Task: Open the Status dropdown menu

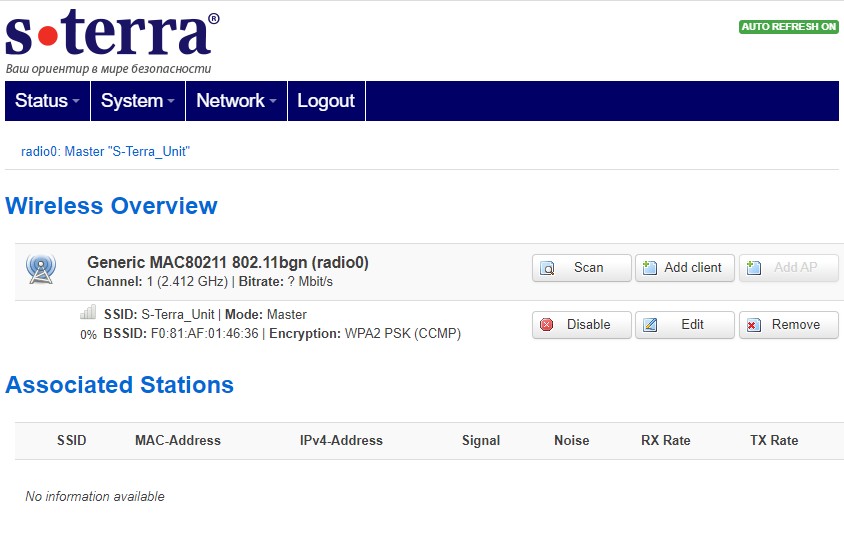Action: 47,101
